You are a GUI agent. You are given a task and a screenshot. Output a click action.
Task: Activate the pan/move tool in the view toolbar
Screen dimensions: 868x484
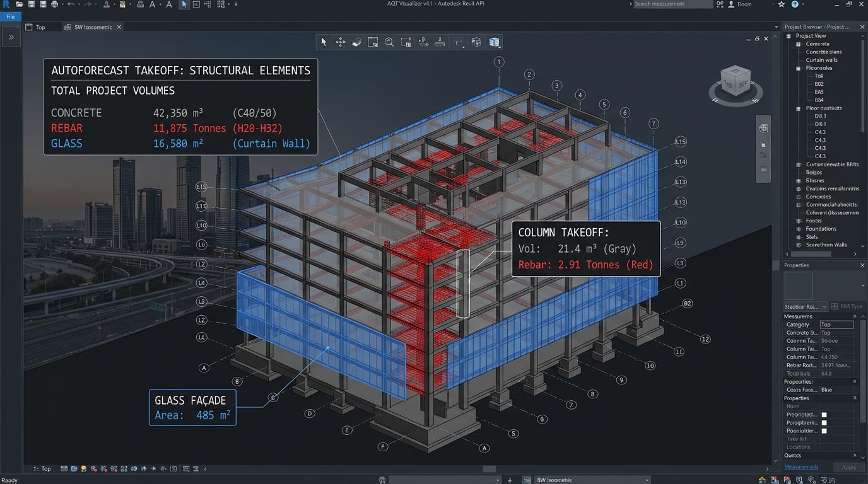click(341, 42)
